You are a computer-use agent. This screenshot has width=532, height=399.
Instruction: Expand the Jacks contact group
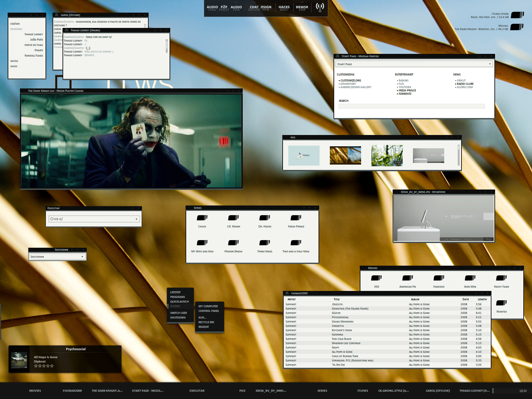[x=14, y=66]
